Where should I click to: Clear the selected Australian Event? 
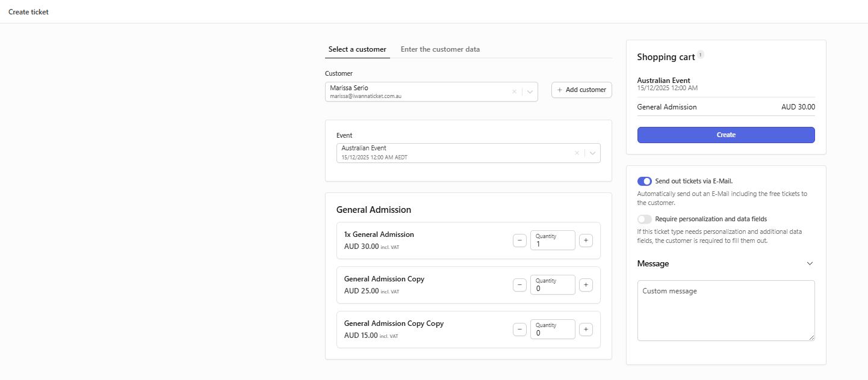[x=577, y=153]
